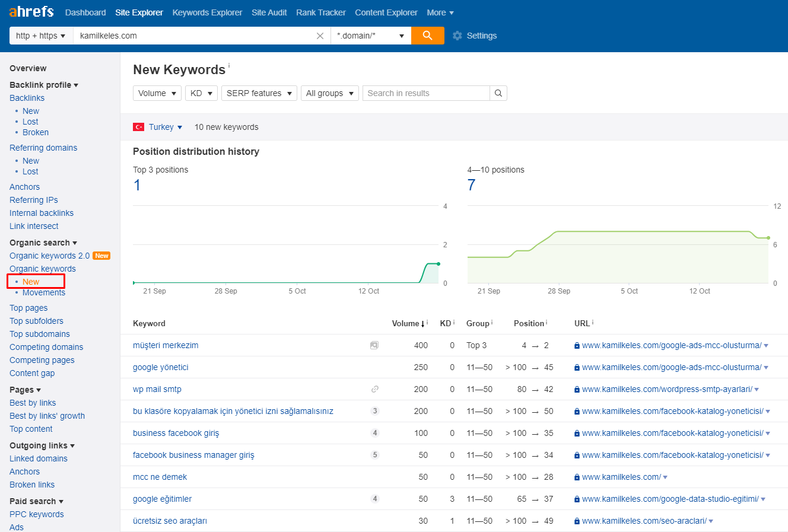Open the All groups filter dropdown
The width and height of the screenshot is (788, 532).
tap(330, 93)
